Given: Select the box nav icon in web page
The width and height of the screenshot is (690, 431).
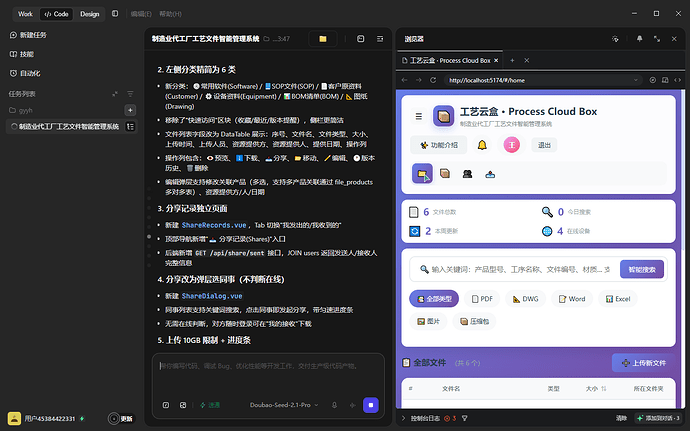Looking at the screenshot, I should pyautogui.click(x=445, y=174).
